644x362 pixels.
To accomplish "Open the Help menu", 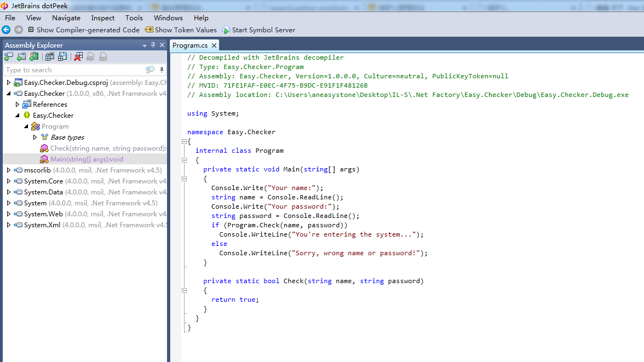I will [201, 18].
